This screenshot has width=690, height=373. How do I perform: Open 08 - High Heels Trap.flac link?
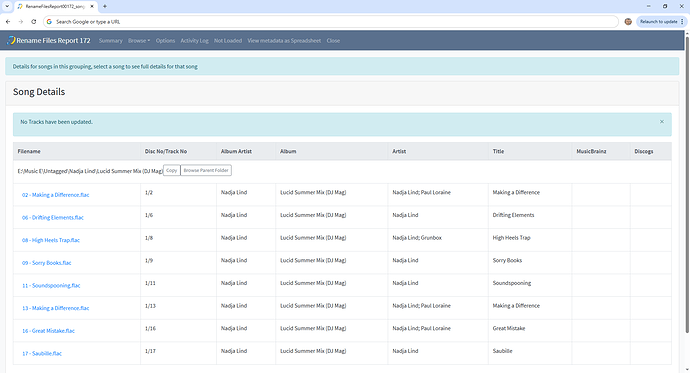(x=51, y=240)
